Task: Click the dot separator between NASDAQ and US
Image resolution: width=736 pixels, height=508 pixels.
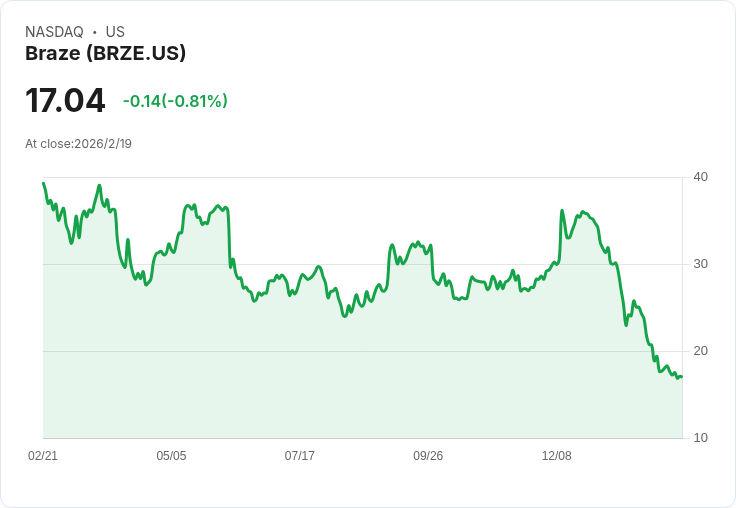Action: point(94,32)
